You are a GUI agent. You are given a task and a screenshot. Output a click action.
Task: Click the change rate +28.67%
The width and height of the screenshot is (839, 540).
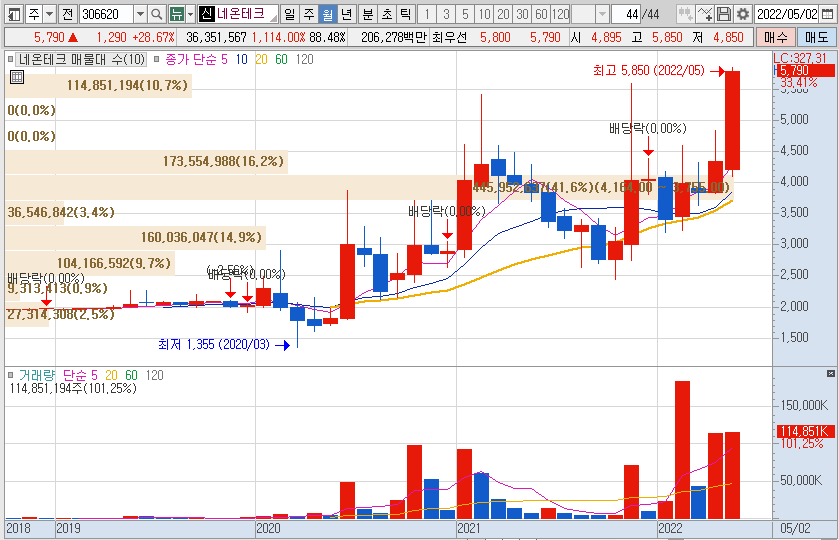154,37
